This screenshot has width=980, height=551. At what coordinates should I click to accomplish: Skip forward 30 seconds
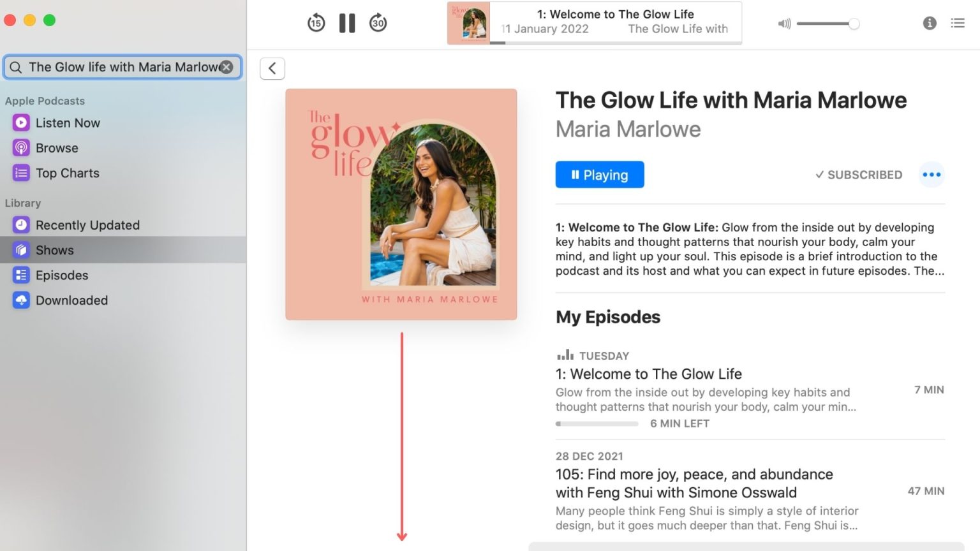(378, 24)
